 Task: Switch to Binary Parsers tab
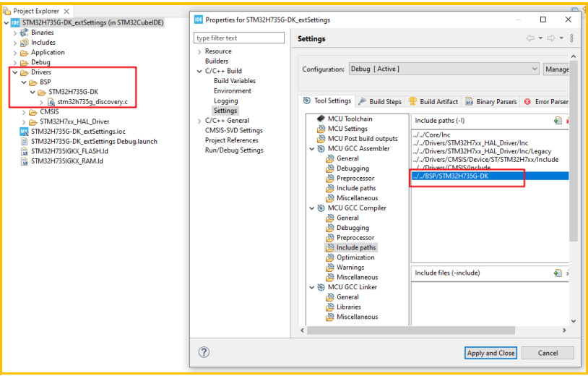click(x=491, y=102)
